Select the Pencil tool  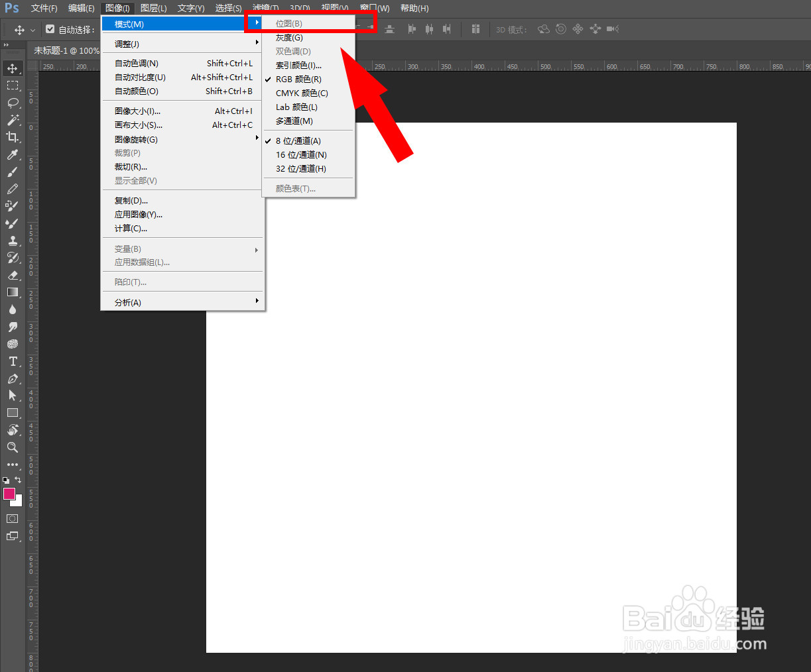(13, 189)
